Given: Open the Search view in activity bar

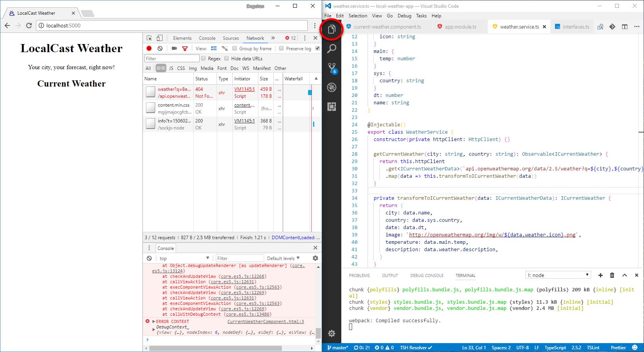Looking at the screenshot, I should pyautogui.click(x=332, y=49).
